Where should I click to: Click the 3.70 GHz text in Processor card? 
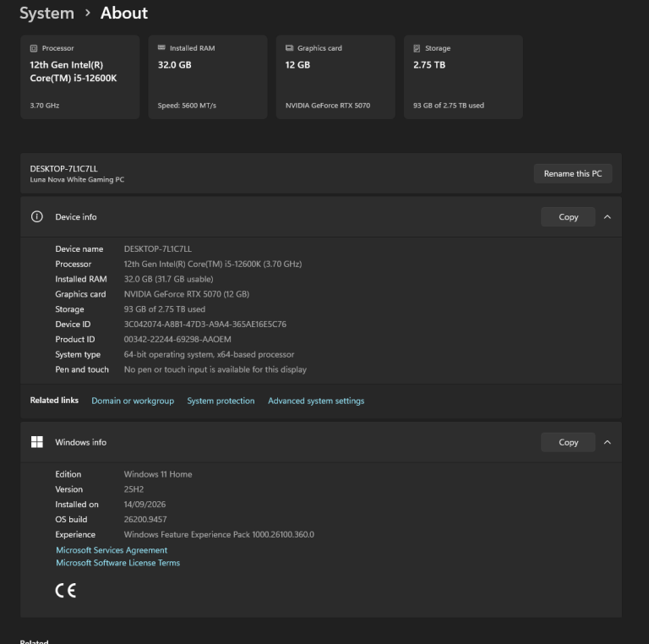pyautogui.click(x=44, y=106)
